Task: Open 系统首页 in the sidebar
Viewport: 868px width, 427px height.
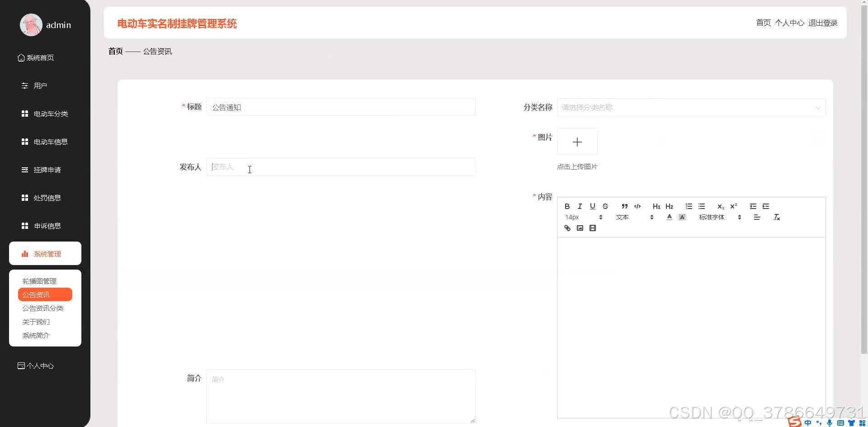Action: (x=36, y=57)
